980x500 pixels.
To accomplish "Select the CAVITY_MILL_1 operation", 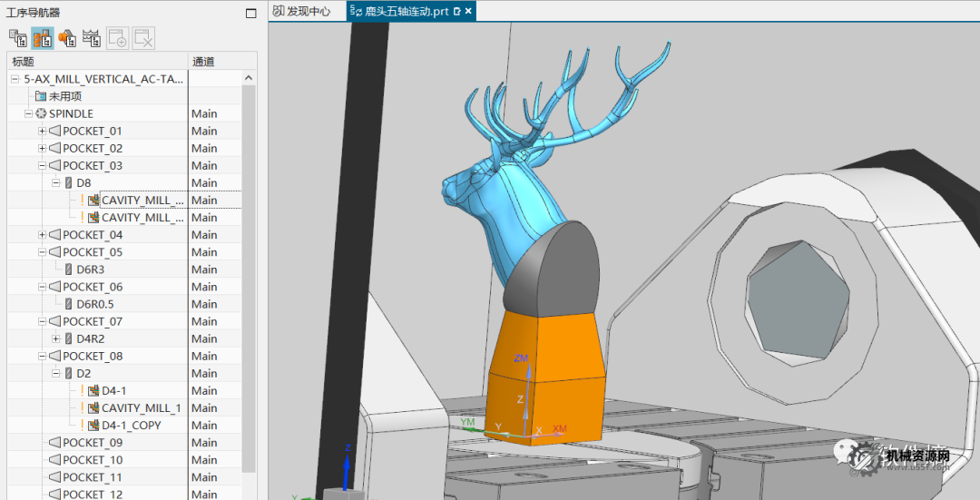I will (x=141, y=408).
